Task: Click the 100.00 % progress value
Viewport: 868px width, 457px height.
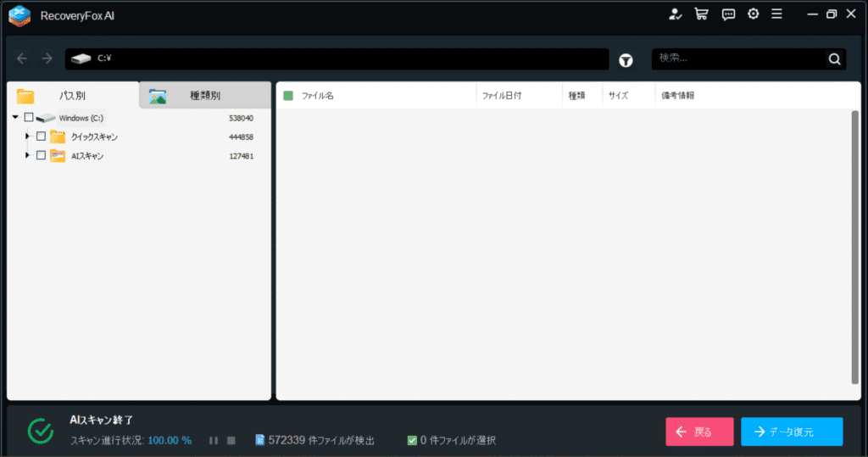Action: [x=170, y=440]
